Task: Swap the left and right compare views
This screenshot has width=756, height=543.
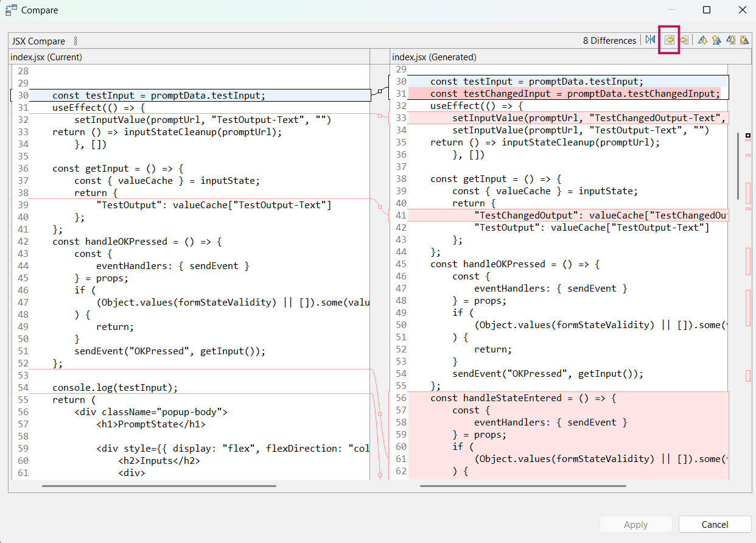Action: pyautogui.click(x=651, y=40)
